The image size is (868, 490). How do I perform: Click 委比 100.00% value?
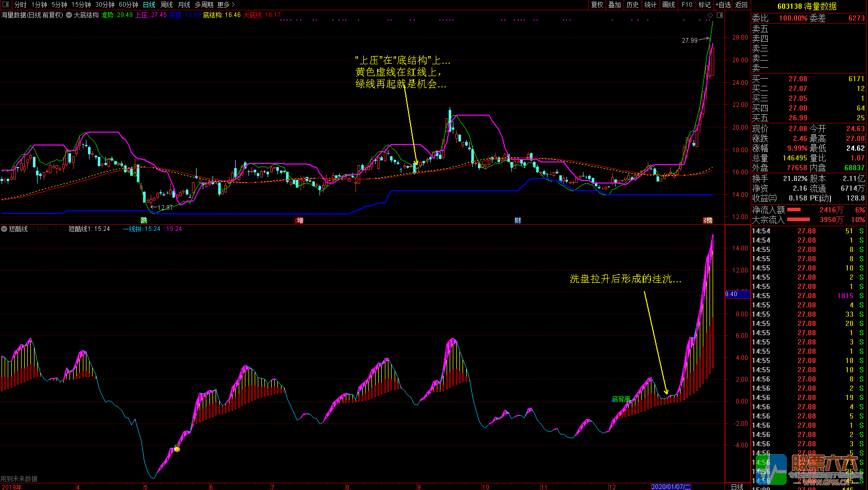[793, 18]
